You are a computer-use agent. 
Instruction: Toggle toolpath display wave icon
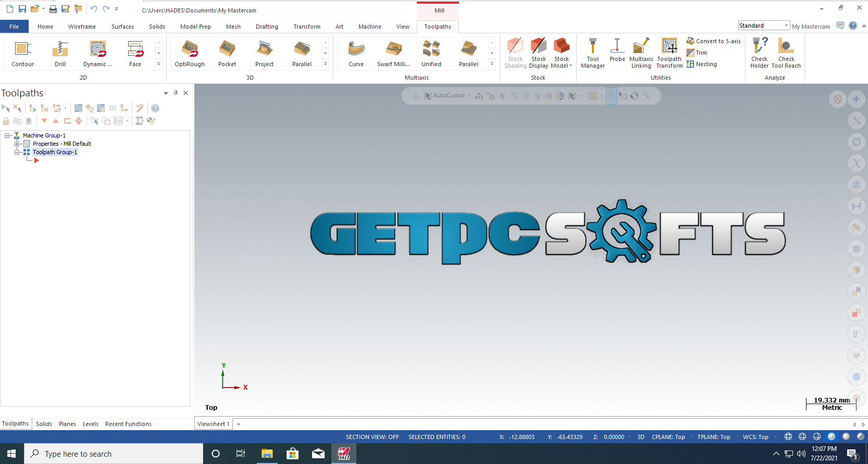pyautogui.click(x=17, y=121)
